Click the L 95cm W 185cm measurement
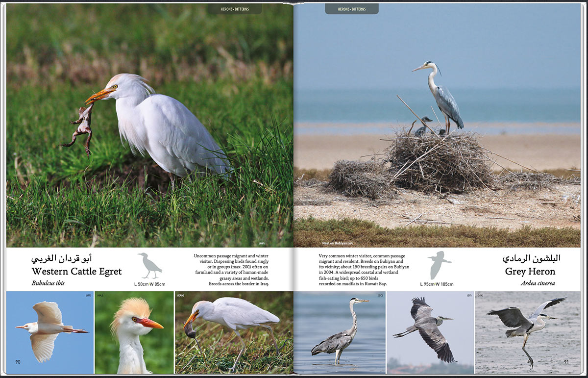 coord(437,284)
